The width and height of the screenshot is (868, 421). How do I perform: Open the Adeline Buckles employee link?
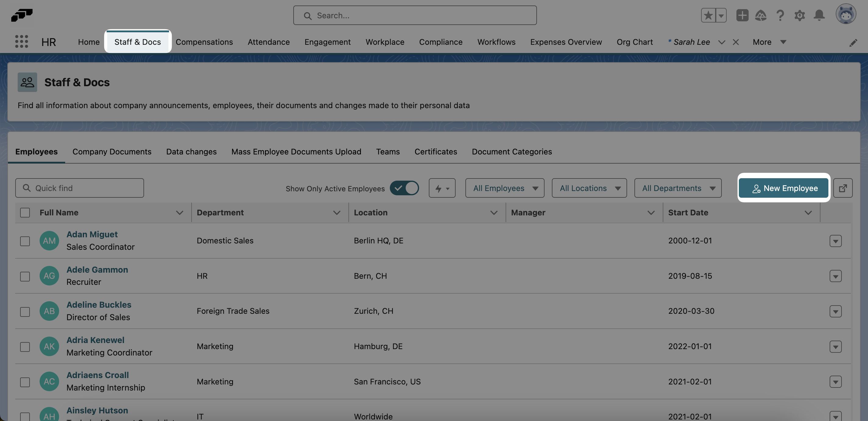pos(99,305)
